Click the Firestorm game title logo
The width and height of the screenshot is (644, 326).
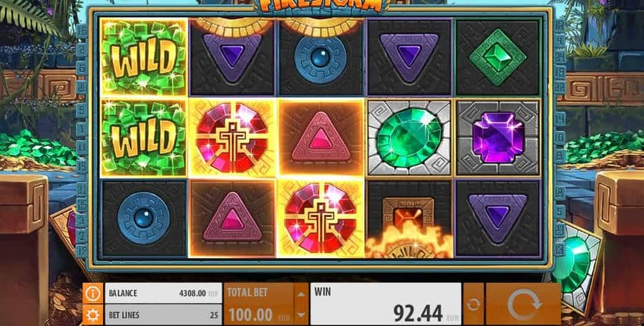click(321, 6)
